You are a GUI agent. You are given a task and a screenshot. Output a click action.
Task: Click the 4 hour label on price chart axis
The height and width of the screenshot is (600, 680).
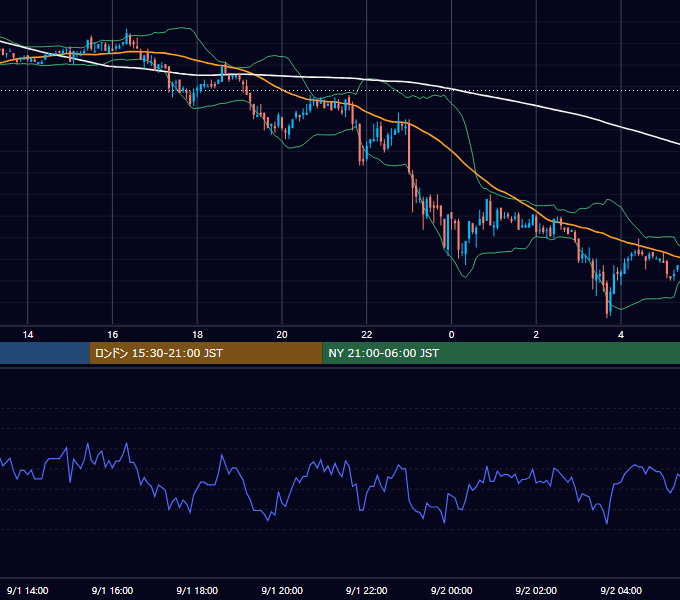pyautogui.click(x=621, y=335)
